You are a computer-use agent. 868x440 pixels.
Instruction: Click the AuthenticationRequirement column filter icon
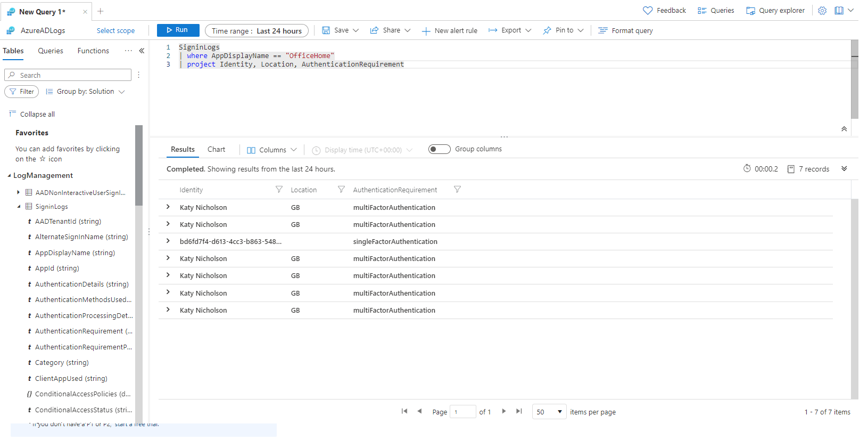457,190
